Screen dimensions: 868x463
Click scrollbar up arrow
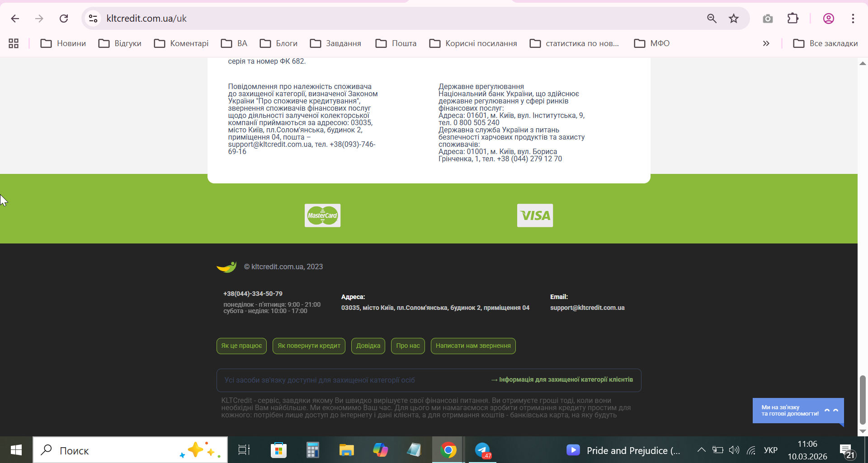coord(863,63)
